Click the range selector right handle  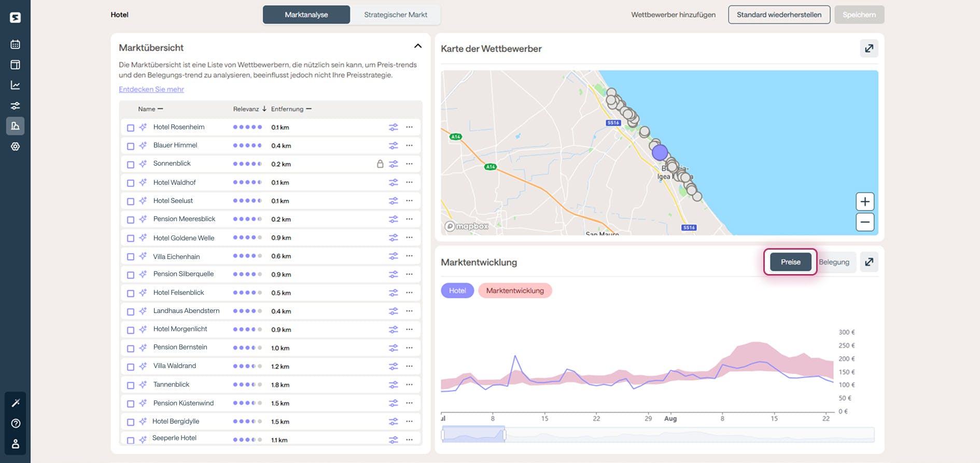[x=504, y=434]
